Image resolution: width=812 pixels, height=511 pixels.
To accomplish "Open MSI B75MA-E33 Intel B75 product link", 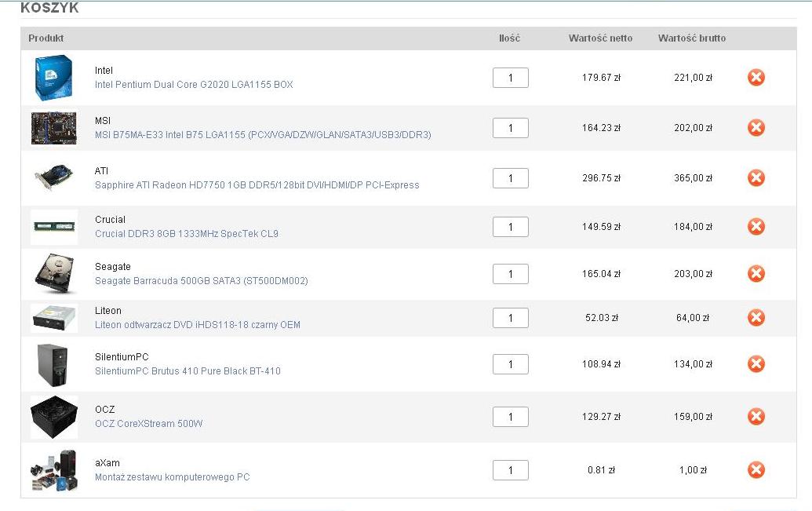I will click(x=263, y=135).
